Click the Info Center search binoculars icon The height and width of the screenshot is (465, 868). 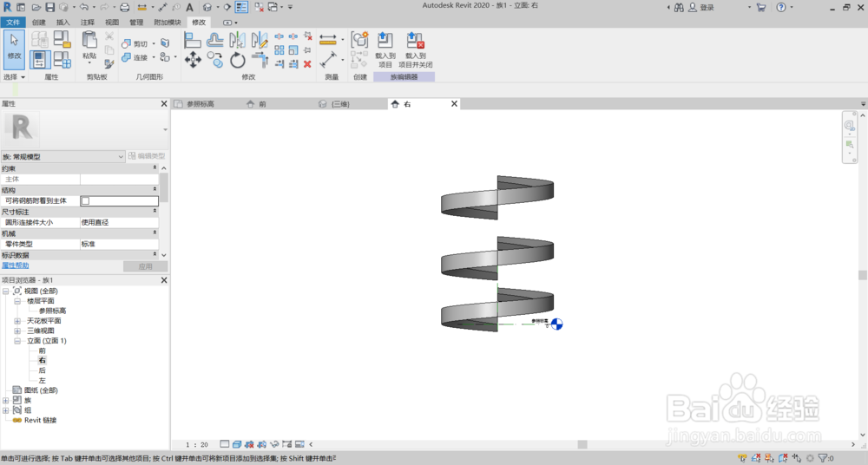(679, 7)
